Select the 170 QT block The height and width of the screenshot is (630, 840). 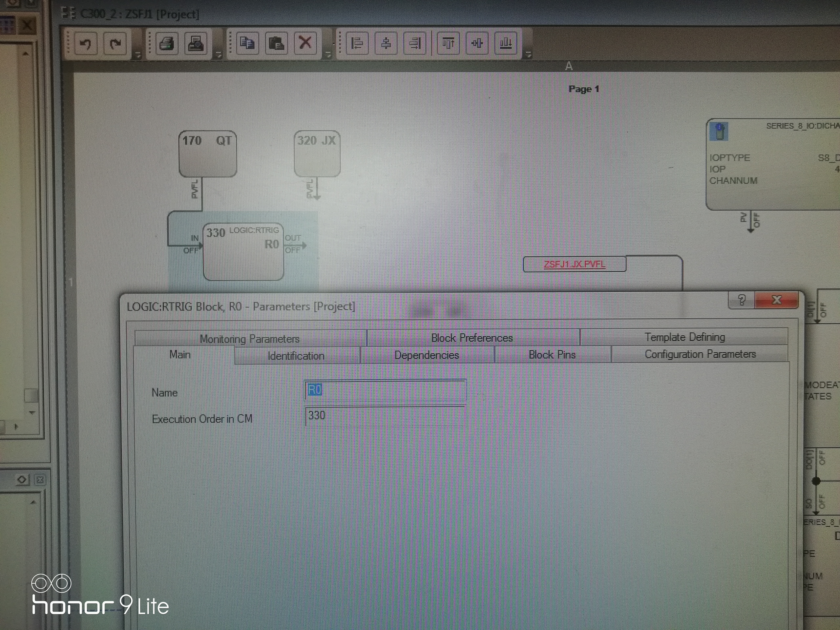tap(208, 154)
